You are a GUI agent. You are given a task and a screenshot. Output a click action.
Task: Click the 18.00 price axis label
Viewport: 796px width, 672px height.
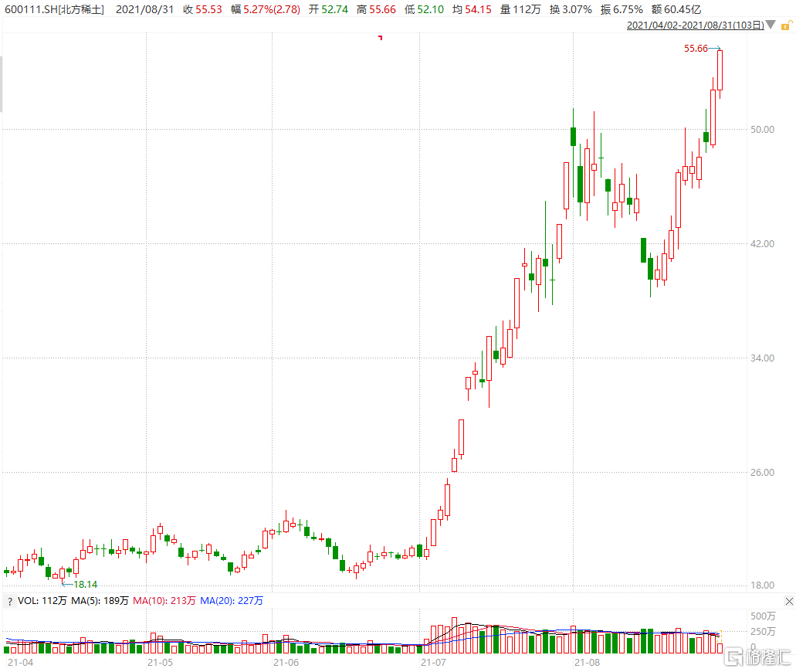763,585
